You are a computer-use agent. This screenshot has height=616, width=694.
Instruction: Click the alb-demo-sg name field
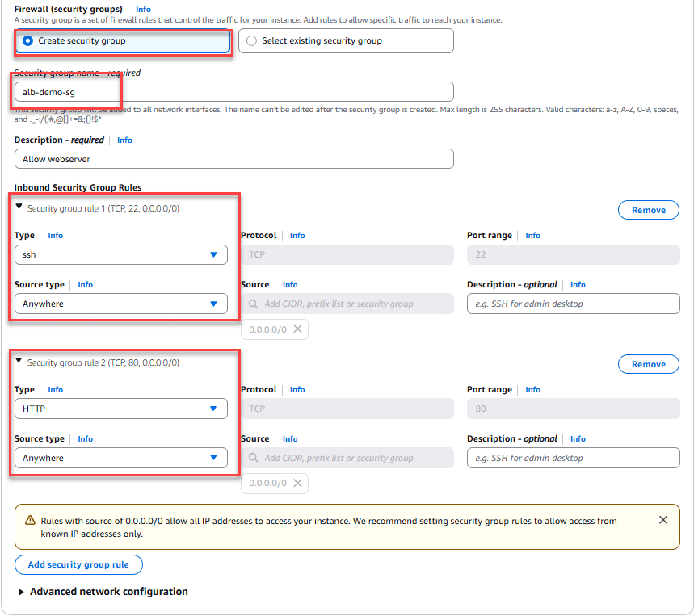tap(233, 90)
